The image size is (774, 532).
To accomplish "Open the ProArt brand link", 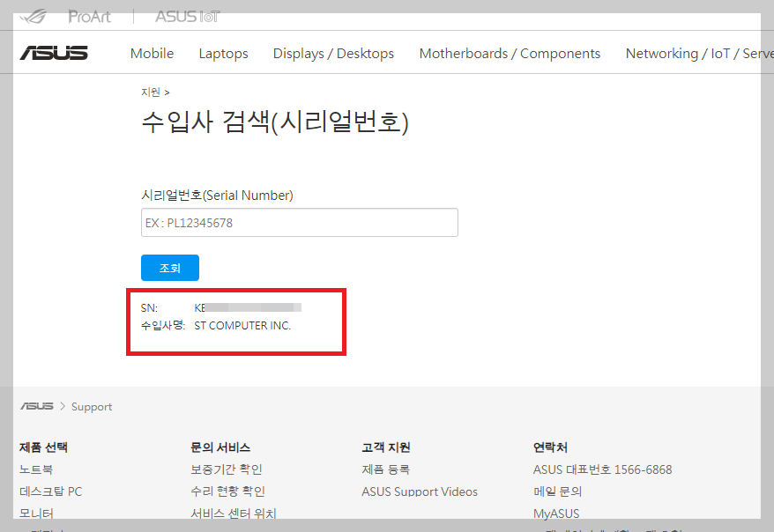I will click(x=89, y=17).
